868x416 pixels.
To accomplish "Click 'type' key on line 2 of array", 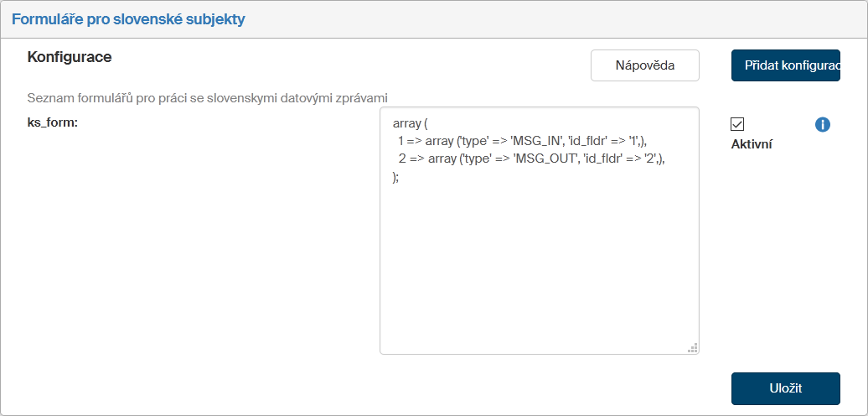I will (x=477, y=159).
